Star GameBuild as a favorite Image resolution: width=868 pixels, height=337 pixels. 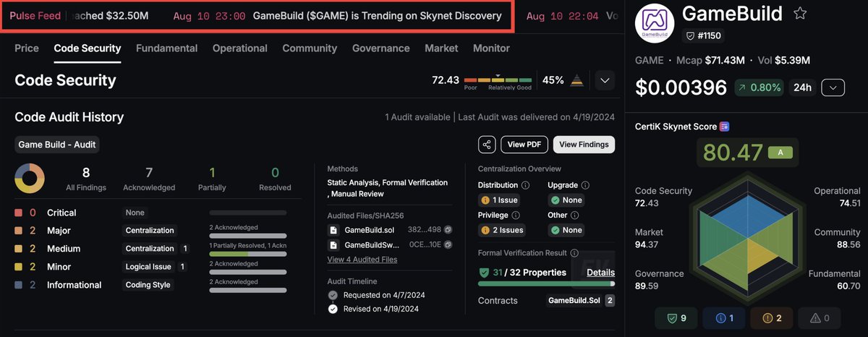[x=800, y=13]
